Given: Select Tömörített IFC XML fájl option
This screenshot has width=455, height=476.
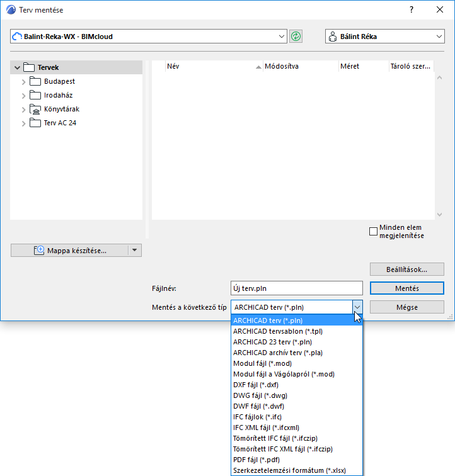Looking at the screenshot, I should click(297, 449).
